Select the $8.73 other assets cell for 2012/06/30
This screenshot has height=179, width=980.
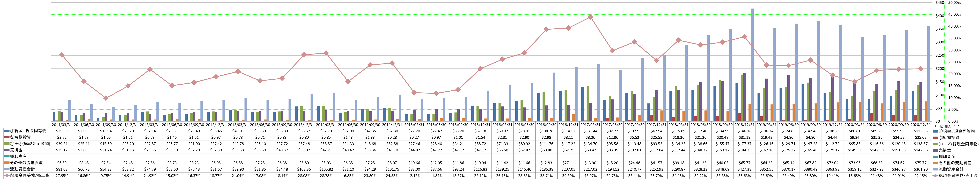click(172, 163)
